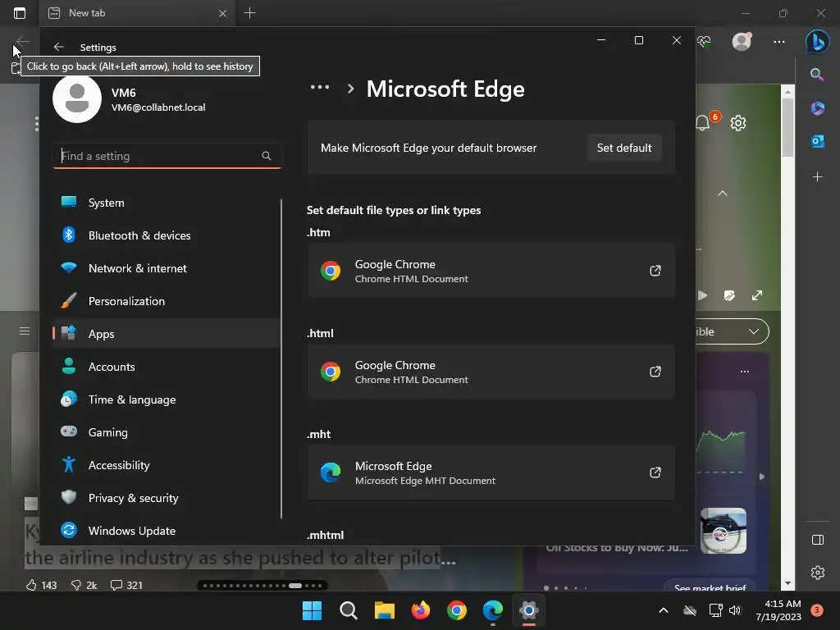Select the Apps category
Viewport: 840px width, 630px height.
(x=167, y=334)
